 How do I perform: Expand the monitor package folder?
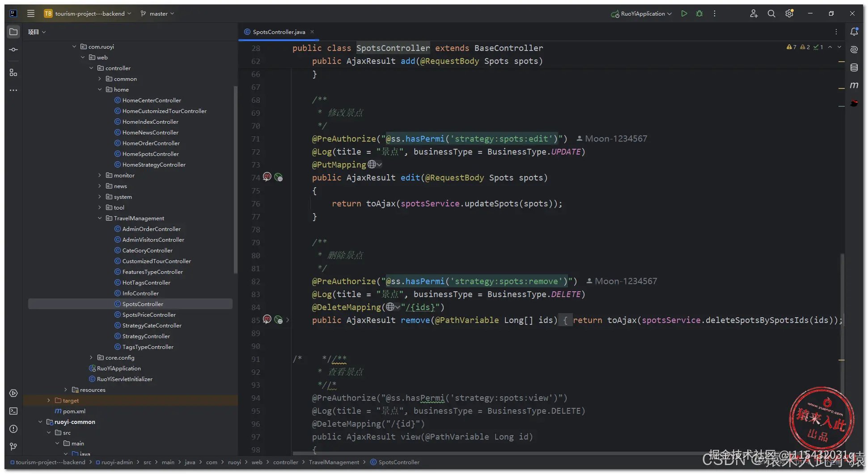coord(100,176)
